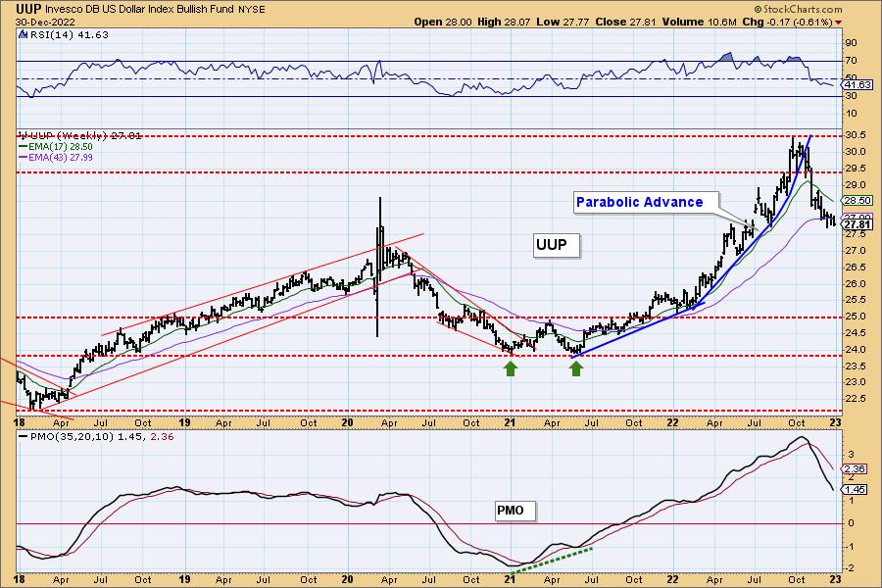Click the 27.81 price tag on right axis
Image resolution: width=882 pixels, height=588 pixels.
pos(857,224)
